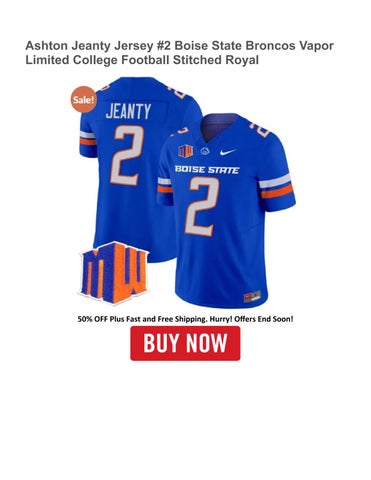Screen dimensions: 371x480
Task: Click the JEANTY nameplate on back jersey
Action: coord(128,111)
